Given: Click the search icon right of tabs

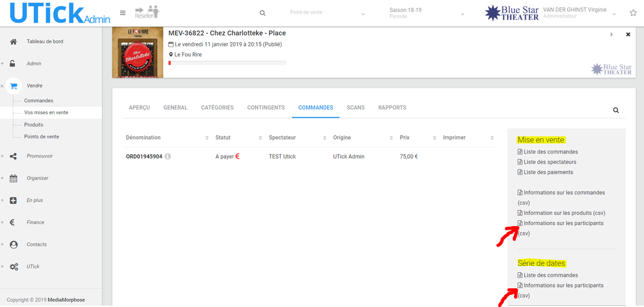Looking at the screenshot, I should [x=616, y=110].
